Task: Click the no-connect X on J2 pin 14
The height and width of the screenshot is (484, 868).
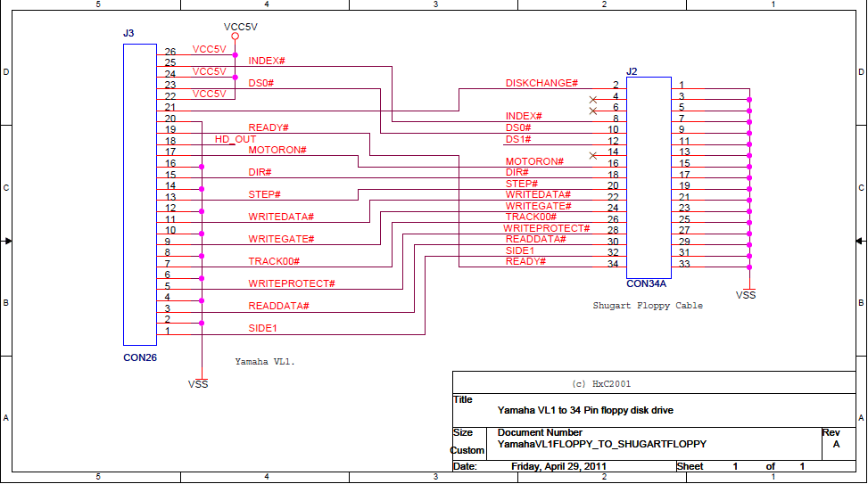Action: click(593, 155)
